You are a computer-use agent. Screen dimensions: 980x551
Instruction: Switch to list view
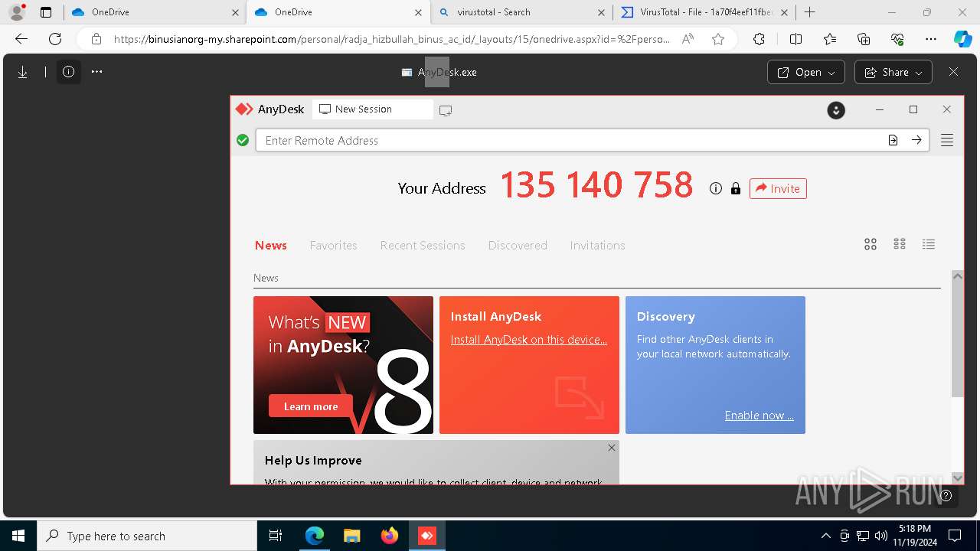929,244
